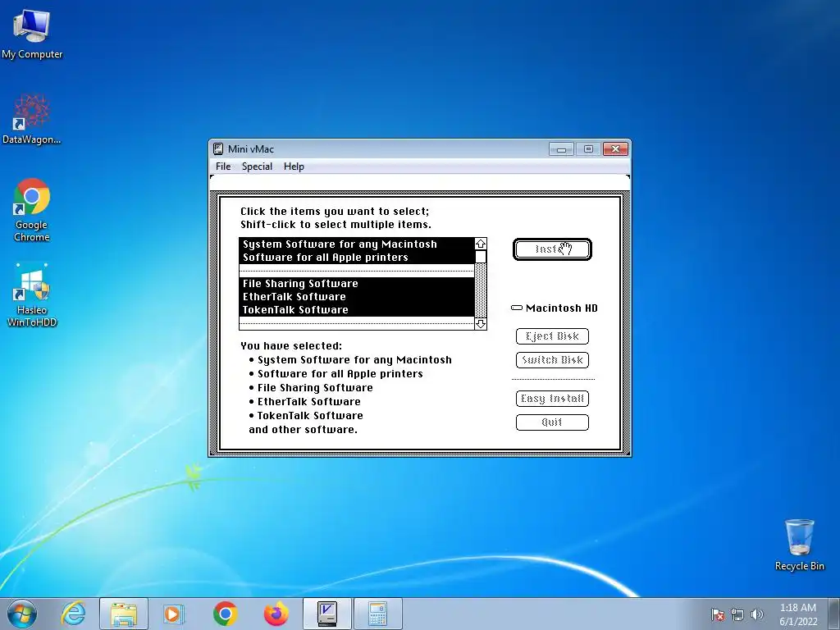Click the Macintosh HD disk icon
The width and height of the screenshot is (840, 630).
click(x=517, y=308)
